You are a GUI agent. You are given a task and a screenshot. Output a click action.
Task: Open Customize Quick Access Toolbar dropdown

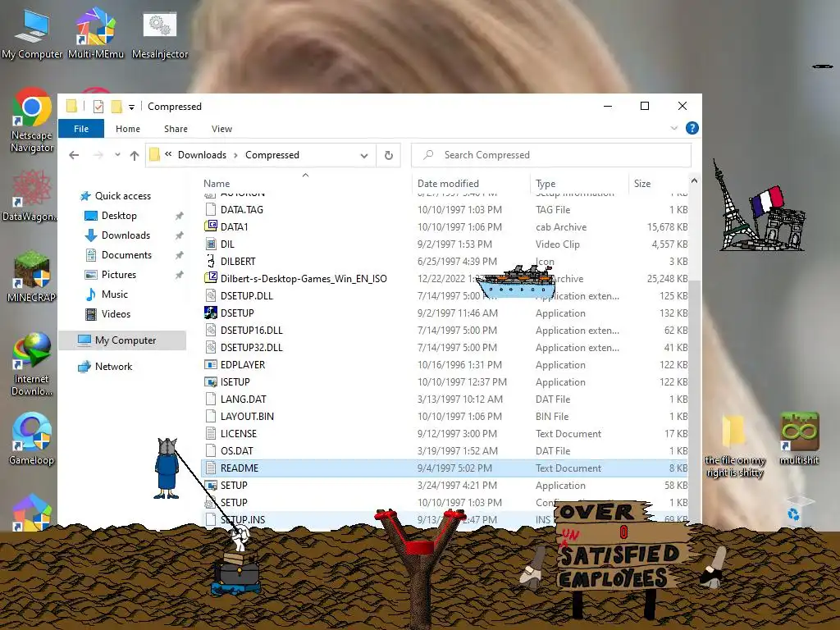coord(131,107)
